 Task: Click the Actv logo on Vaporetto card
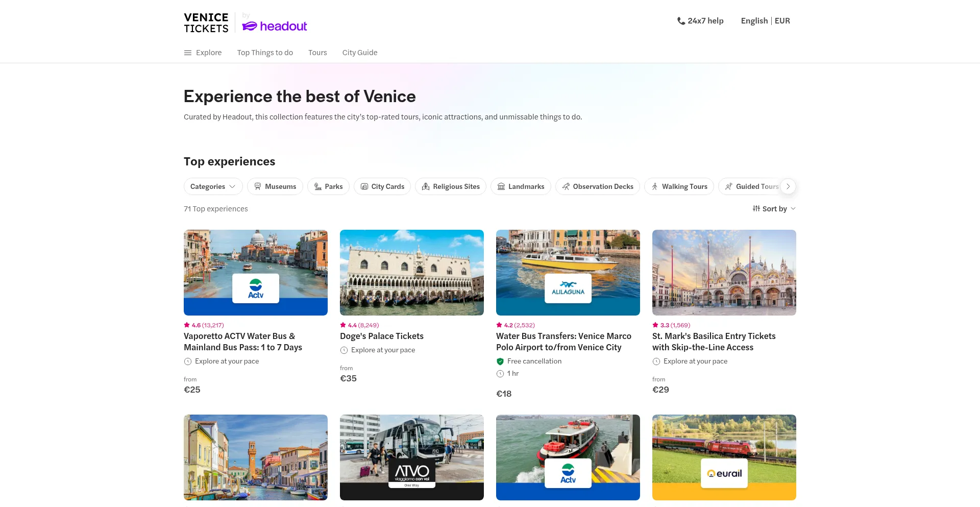click(x=256, y=288)
